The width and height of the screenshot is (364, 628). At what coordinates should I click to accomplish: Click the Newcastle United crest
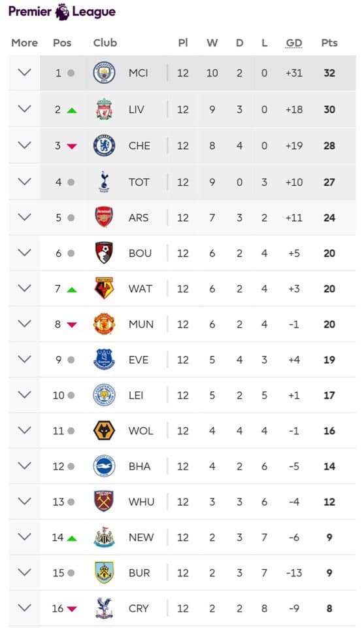pos(104,537)
